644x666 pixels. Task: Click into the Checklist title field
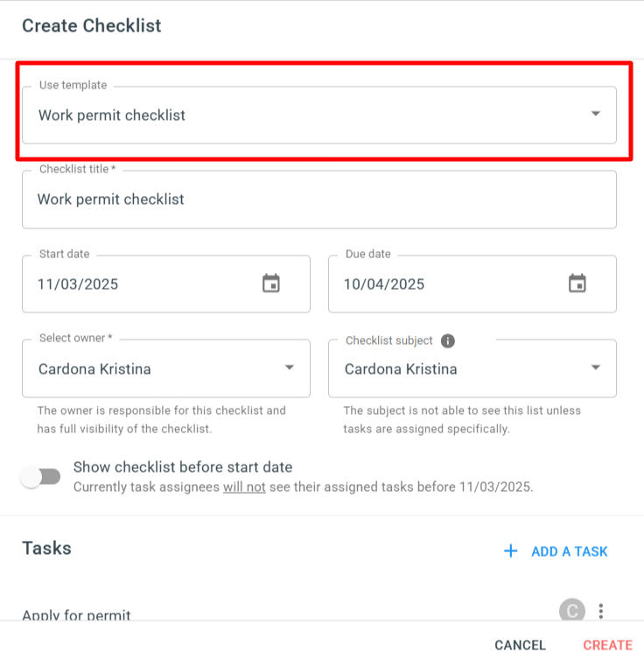tap(319, 200)
